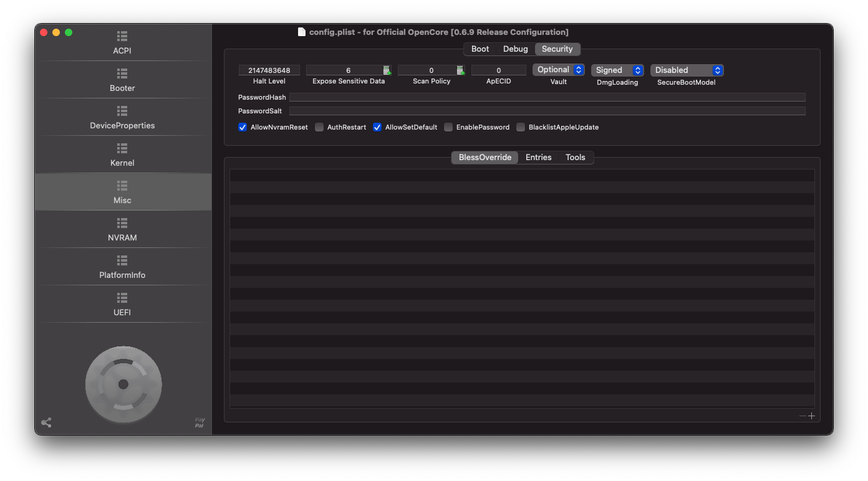Go to DeviceProperties section

pos(122,117)
